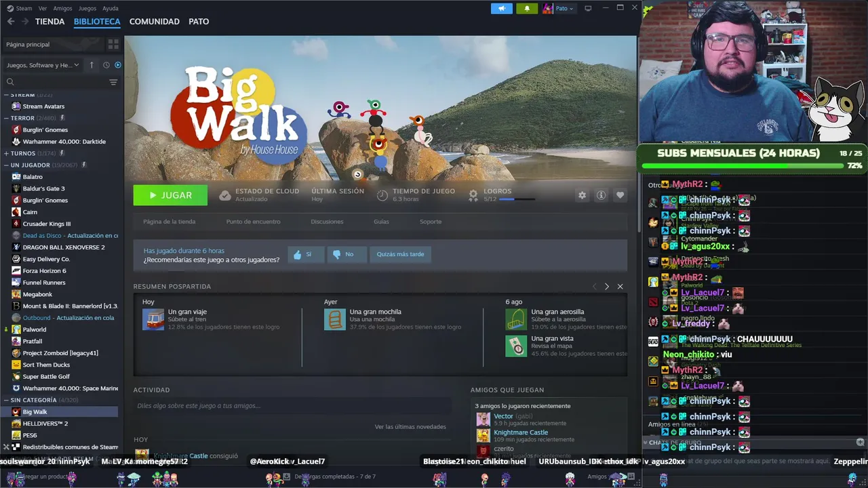Toggle Big Walk as favorite with heart
The image size is (868, 488).
click(620, 195)
